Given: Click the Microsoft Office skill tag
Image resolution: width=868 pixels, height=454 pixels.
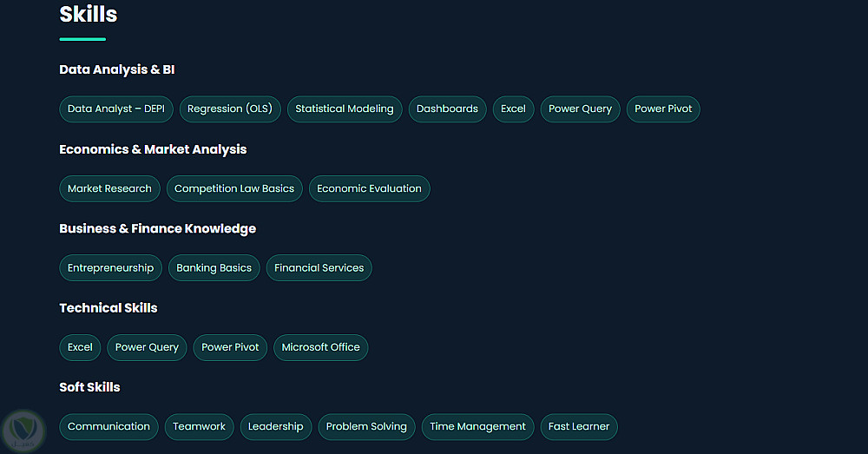Looking at the screenshot, I should (x=320, y=347).
